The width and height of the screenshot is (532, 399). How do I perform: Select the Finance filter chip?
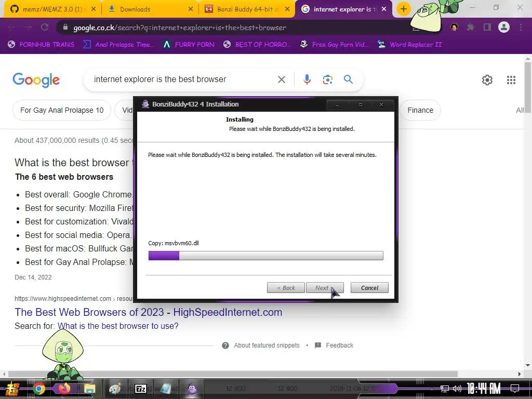420,110
